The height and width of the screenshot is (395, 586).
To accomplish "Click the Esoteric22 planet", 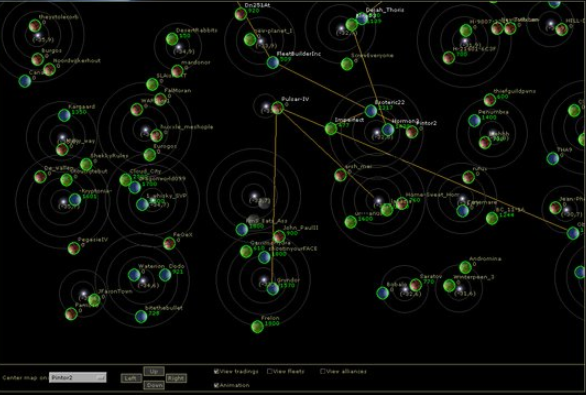I will (371, 111).
